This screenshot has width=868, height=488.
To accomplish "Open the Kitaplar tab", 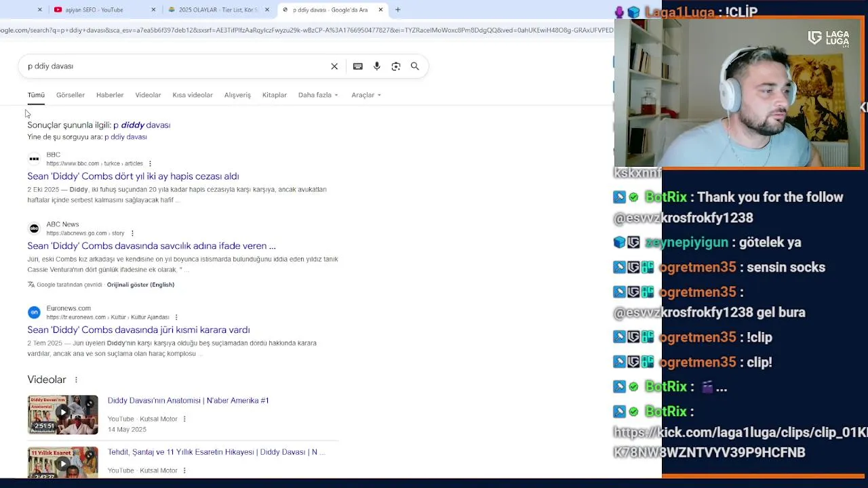I will pos(275,95).
